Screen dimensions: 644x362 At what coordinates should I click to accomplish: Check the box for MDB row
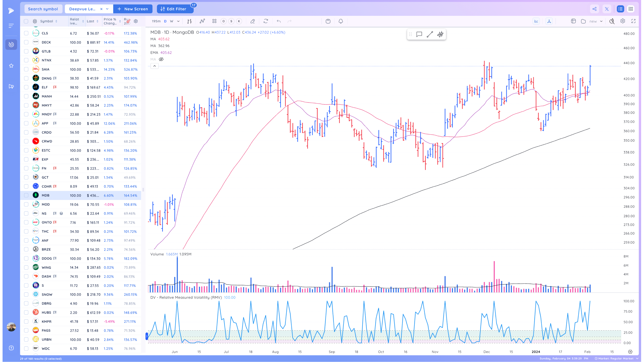pyautogui.click(x=26, y=195)
